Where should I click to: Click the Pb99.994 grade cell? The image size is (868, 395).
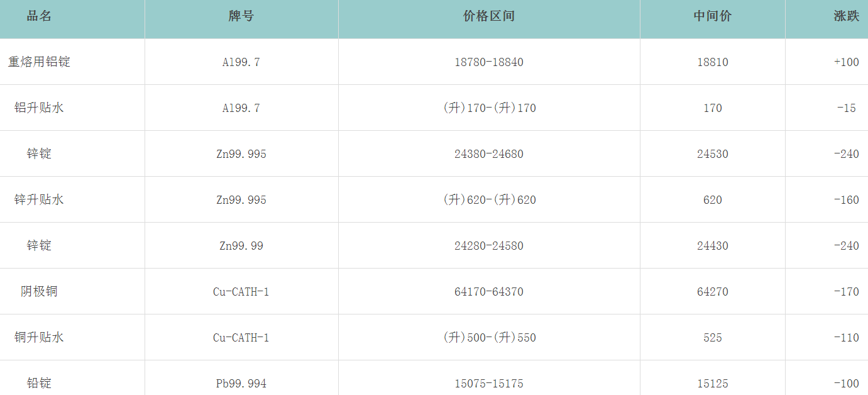click(241, 384)
